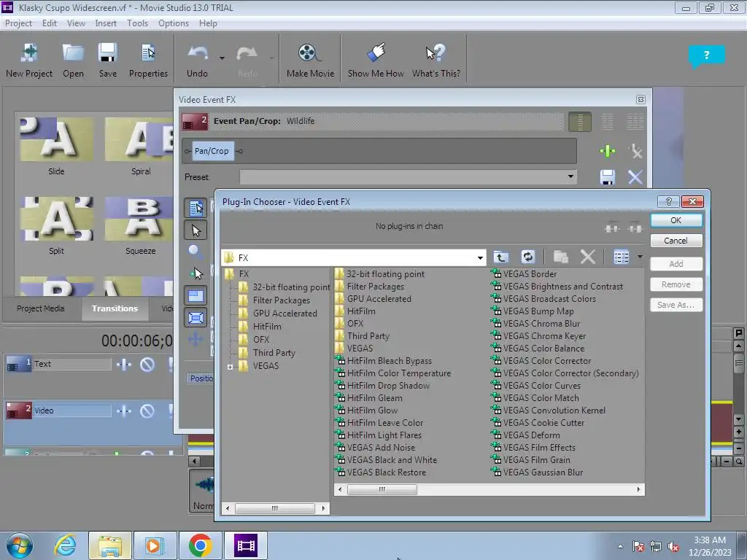
Task: Mute the Video track
Action: point(147,411)
